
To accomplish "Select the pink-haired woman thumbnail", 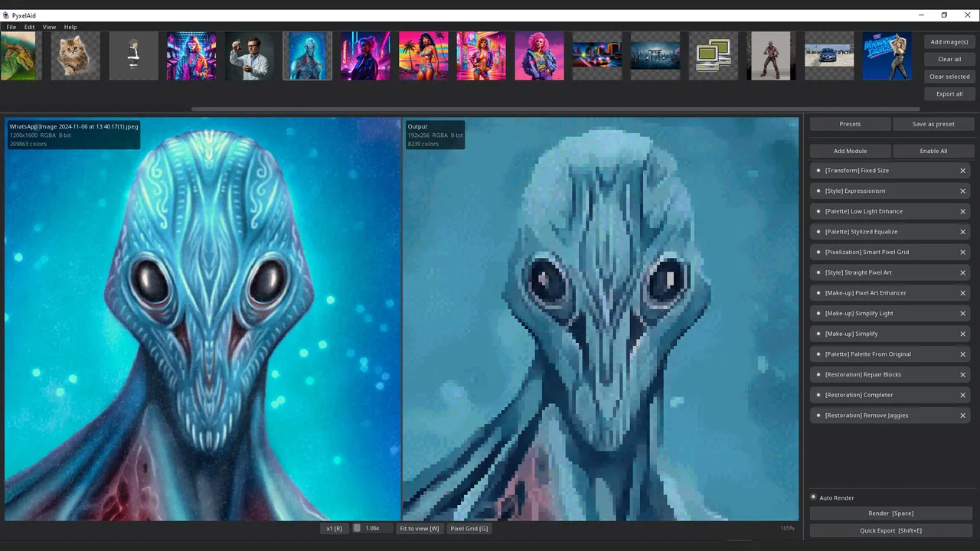I will tap(540, 56).
